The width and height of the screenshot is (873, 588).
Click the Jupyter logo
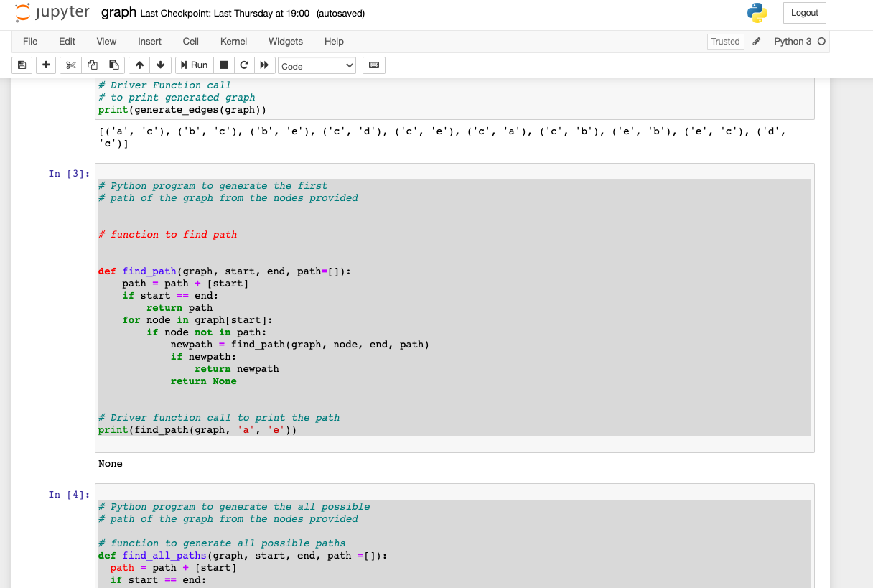pyautogui.click(x=52, y=13)
